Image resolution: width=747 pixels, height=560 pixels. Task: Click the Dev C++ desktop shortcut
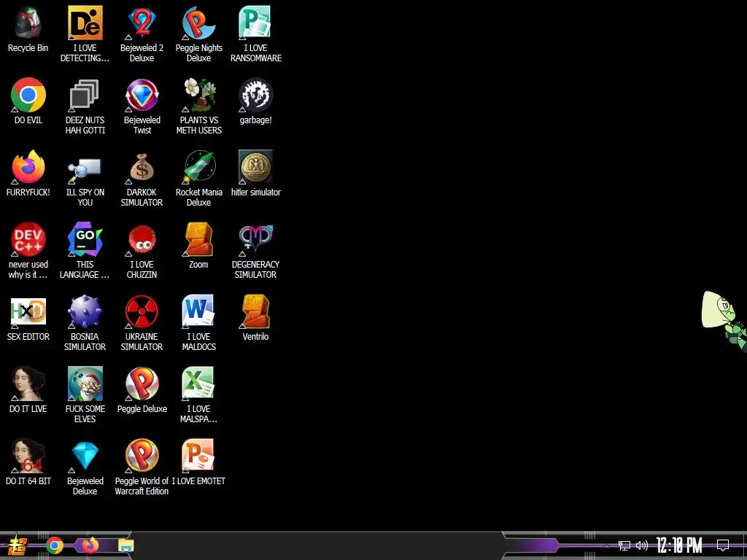pyautogui.click(x=28, y=239)
